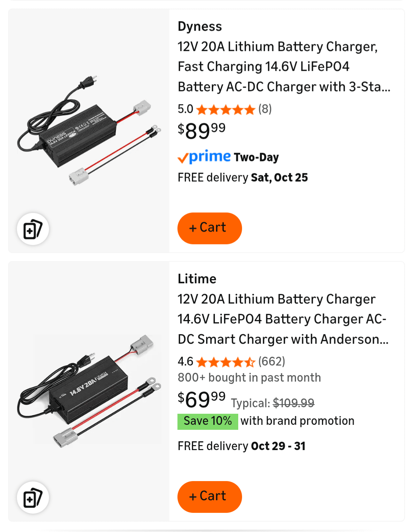
Task: Tap the similar-items icon on the Dyness card
Action: coord(33,229)
